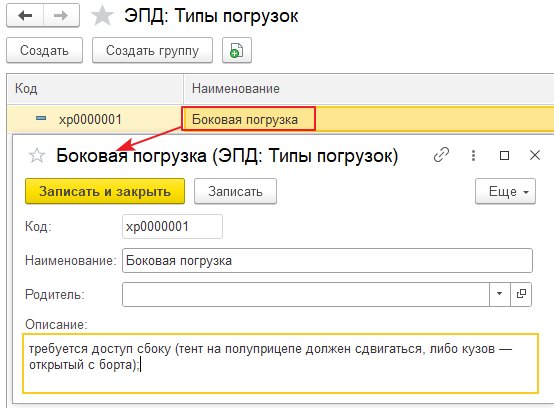Image resolution: width=554 pixels, height=408 pixels.
Task: Get link to the Боковая погрузка form
Action: (x=441, y=155)
